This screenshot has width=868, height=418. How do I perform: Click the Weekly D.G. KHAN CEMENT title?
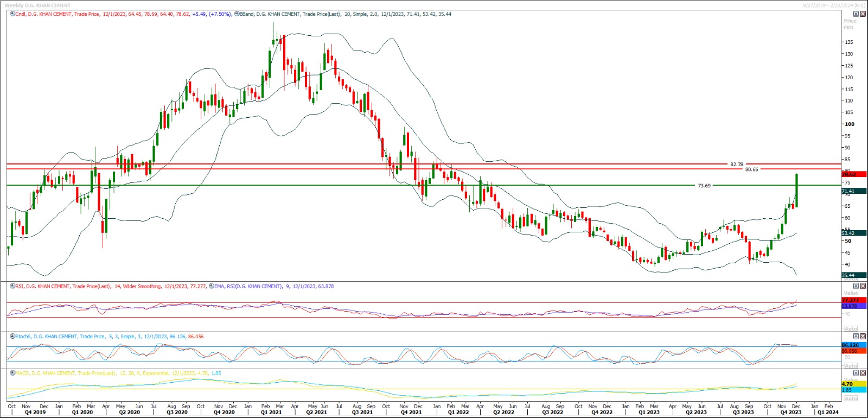click(x=37, y=5)
